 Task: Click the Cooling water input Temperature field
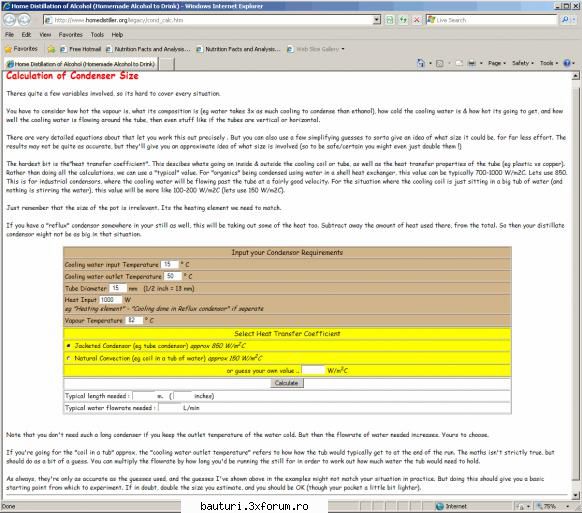170,264
